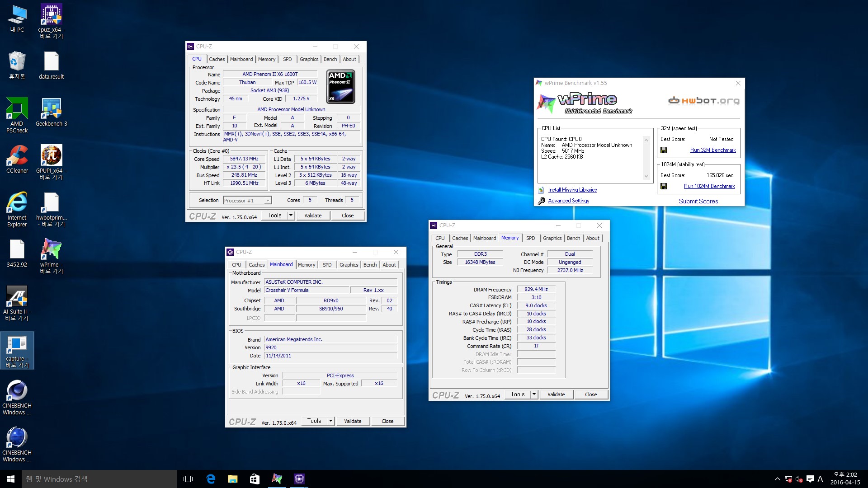The image size is (868, 488).
Task: Open wPrime Advanced Settings link
Action: (569, 201)
